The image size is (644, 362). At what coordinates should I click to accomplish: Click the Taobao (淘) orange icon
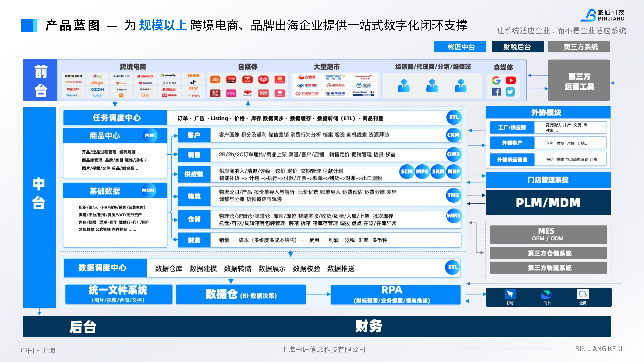[215, 80]
